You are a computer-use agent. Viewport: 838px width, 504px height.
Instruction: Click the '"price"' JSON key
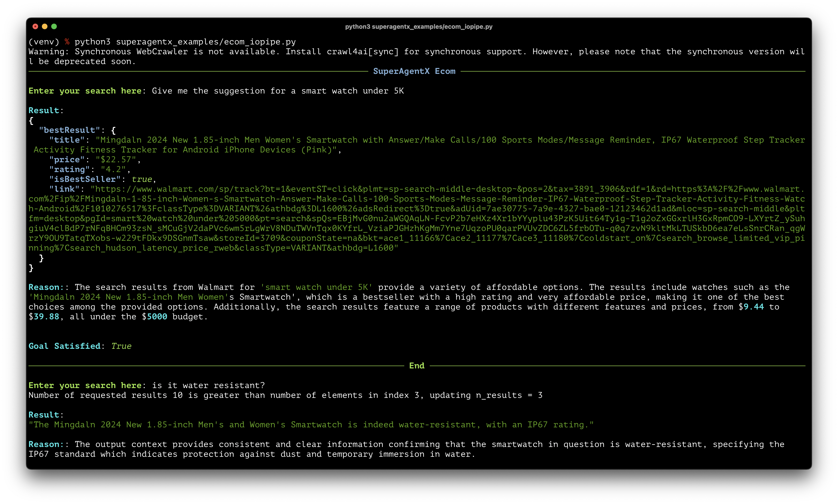click(x=67, y=160)
